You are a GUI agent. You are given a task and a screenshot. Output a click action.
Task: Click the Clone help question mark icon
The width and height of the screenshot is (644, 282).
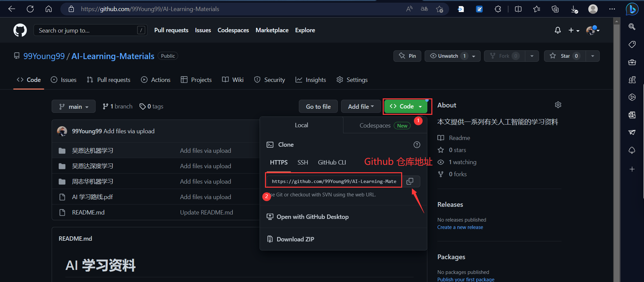point(417,145)
